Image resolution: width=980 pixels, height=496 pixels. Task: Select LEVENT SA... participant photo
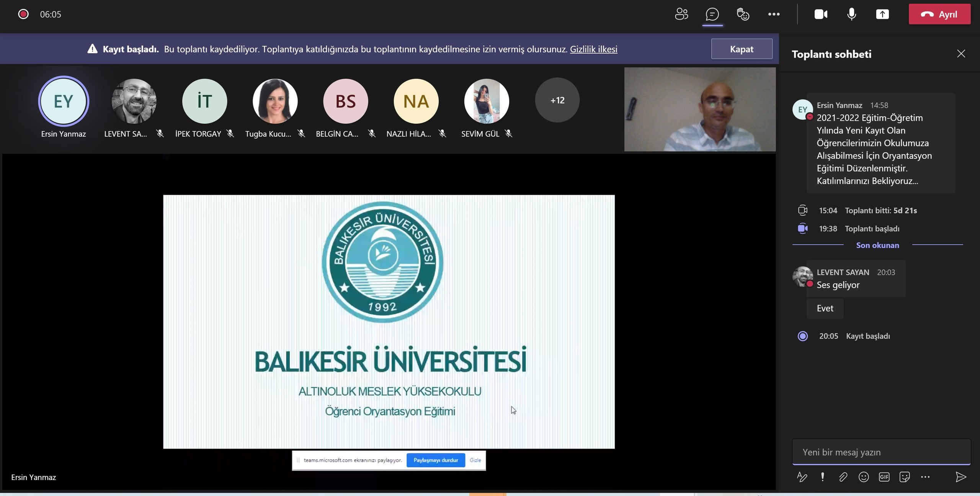click(134, 101)
